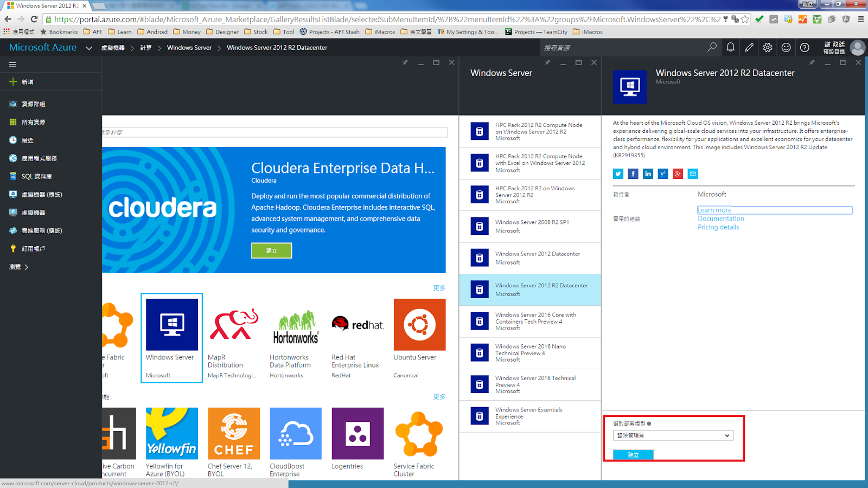Bookmark this page with the star icon
The width and height of the screenshot is (868, 488).
click(745, 19)
